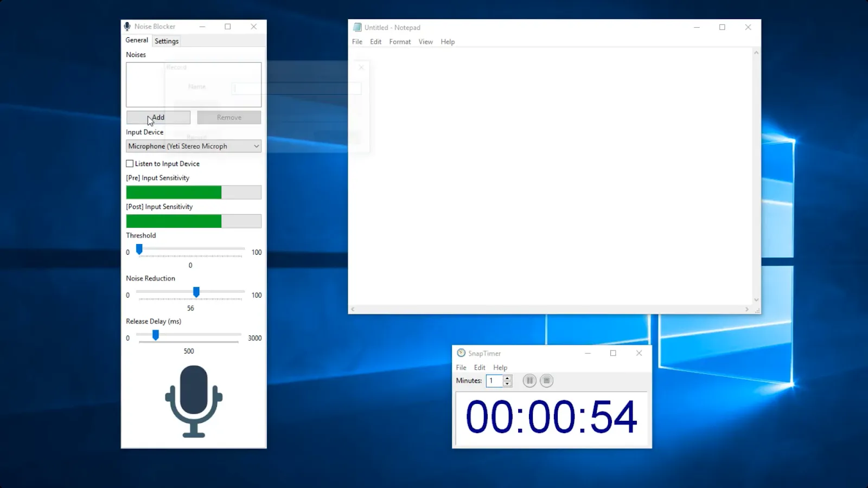This screenshot has width=868, height=488.
Task: Maximize the Notepad window
Action: point(722,27)
